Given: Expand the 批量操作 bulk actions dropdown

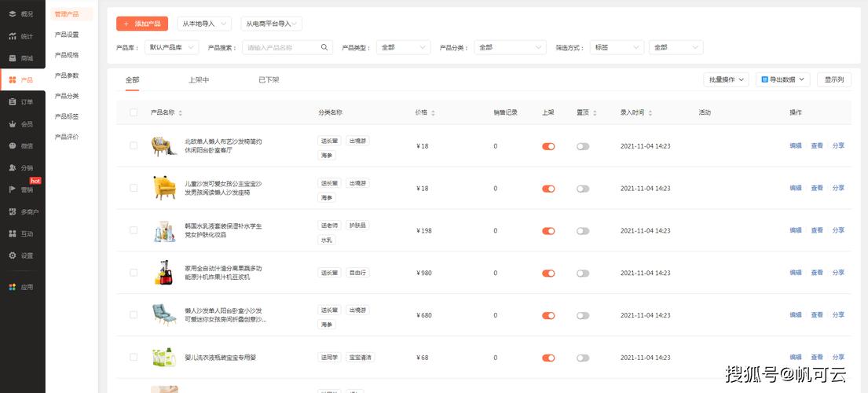Looking at the screenshot, I should (x=727, y=79).
